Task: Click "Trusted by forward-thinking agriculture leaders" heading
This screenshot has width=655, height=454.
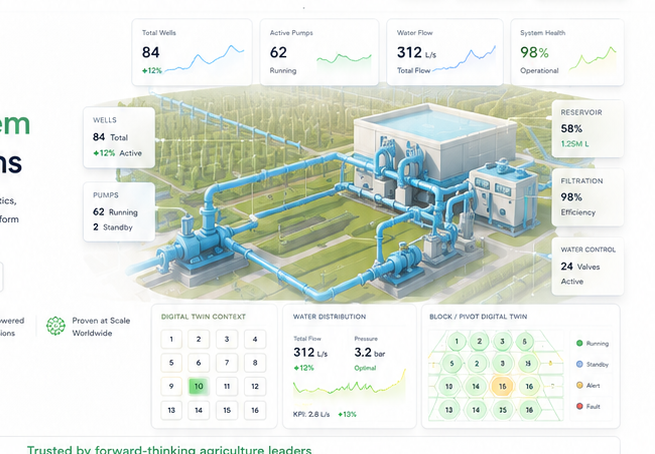Action: pos(169,450)
